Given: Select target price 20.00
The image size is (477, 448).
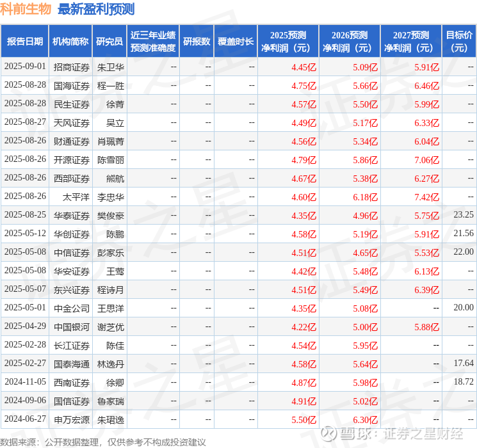Looking at the screenshot, I should (464, 307).
